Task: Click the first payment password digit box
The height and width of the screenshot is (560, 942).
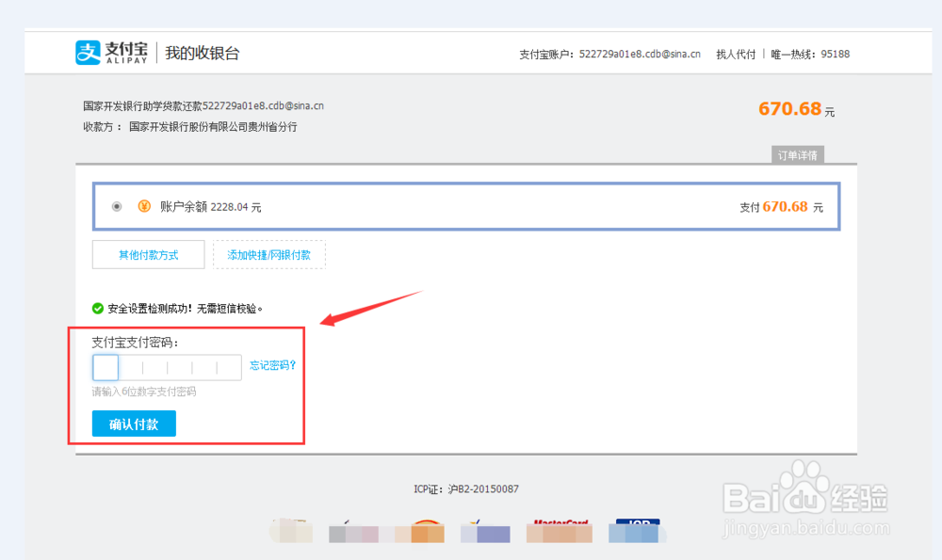Action: (105, 367)
